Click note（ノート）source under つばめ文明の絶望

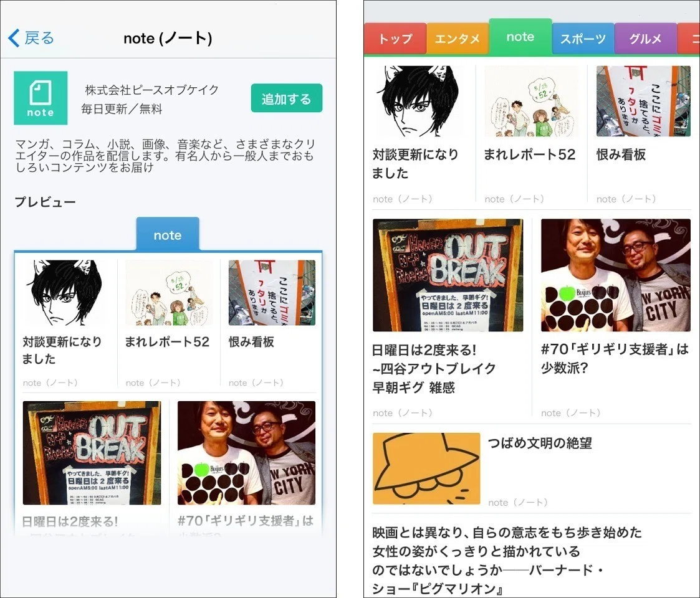pos(518,503)
